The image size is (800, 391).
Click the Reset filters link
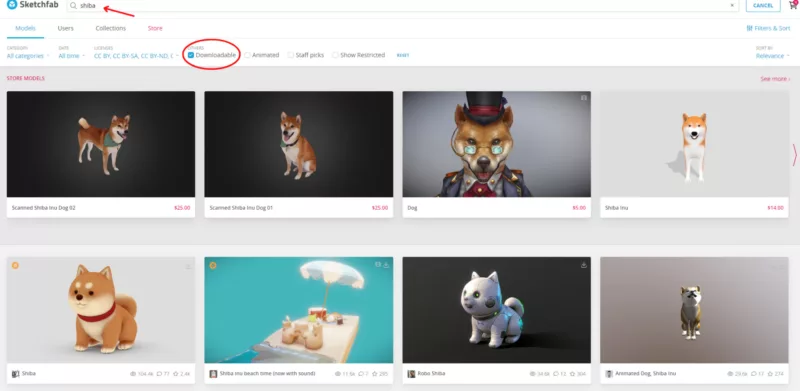tap(403, 55)
